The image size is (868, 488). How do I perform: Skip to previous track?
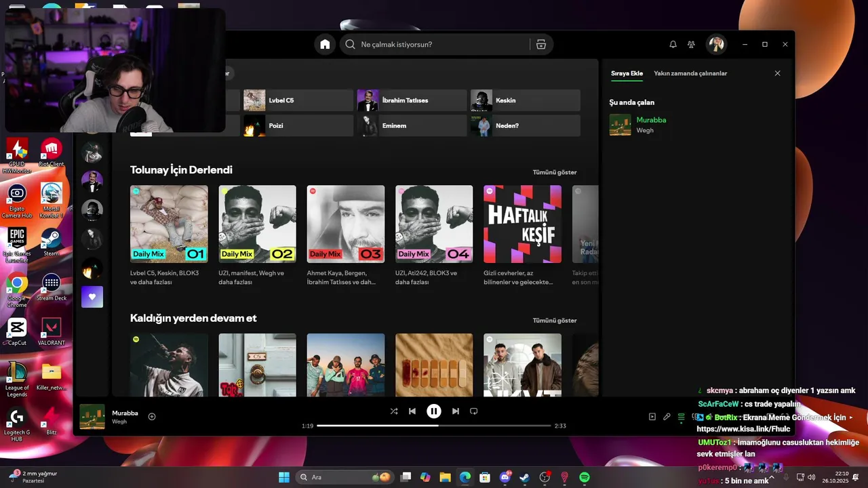coord(412,411)
